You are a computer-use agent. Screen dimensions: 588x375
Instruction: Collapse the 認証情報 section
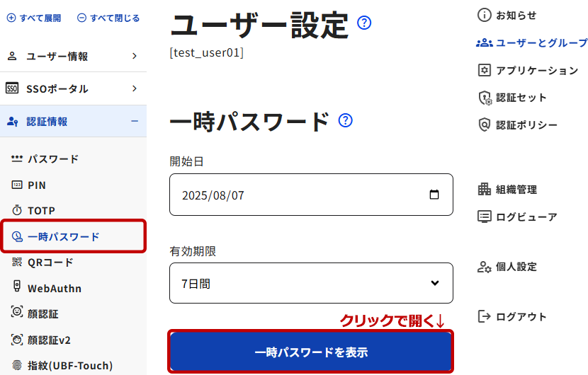[134, 121]
